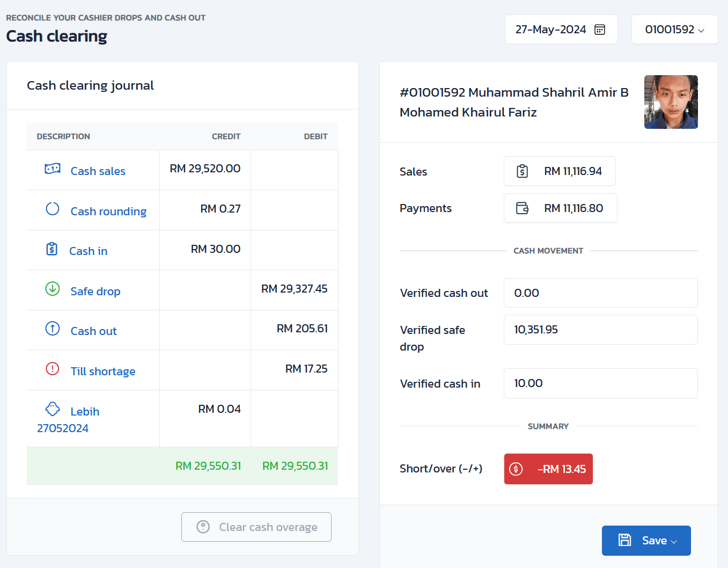Click the red Till shortage warning icon
The height and width of the screenshot is (568, 728).
tap(53, 369)
